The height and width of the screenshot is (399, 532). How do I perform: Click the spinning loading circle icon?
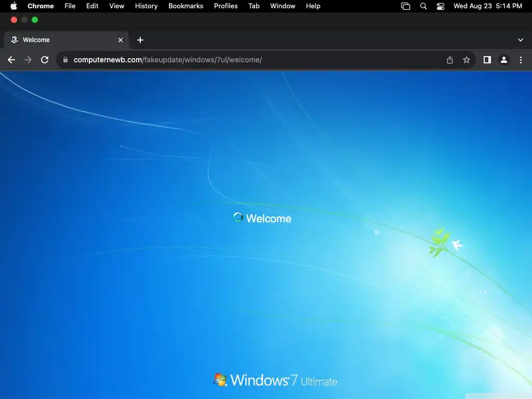click(x=238, y=218)
